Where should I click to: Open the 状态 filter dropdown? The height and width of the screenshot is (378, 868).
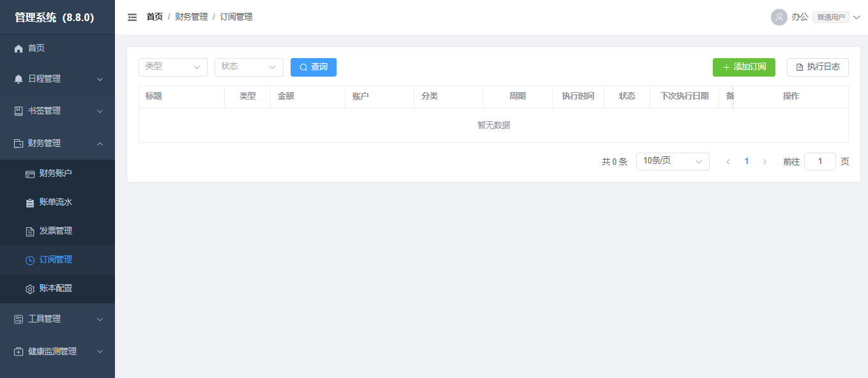[249, 67]
